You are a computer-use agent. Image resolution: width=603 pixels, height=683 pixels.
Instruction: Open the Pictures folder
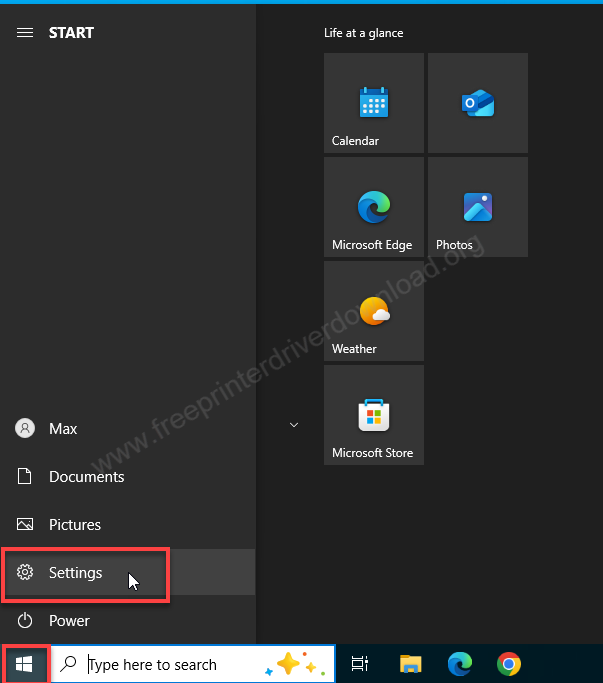tap(75, 525)
